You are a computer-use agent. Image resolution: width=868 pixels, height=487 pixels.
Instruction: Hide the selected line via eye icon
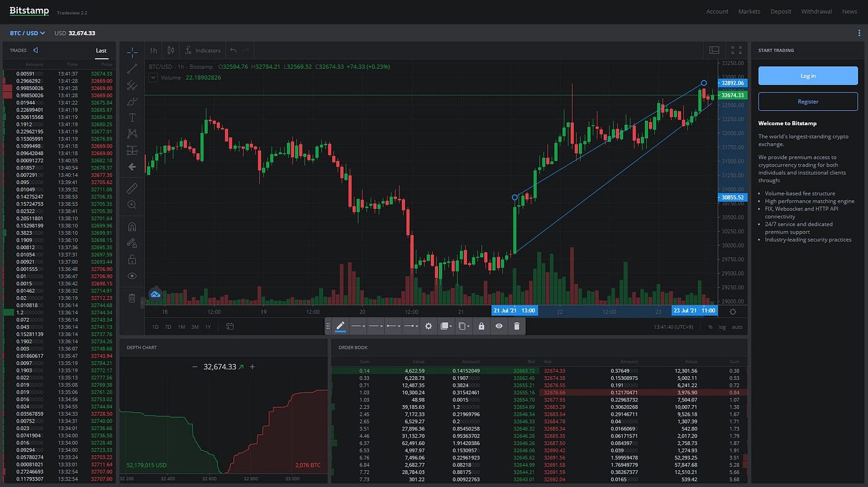(x=498, y=326)
